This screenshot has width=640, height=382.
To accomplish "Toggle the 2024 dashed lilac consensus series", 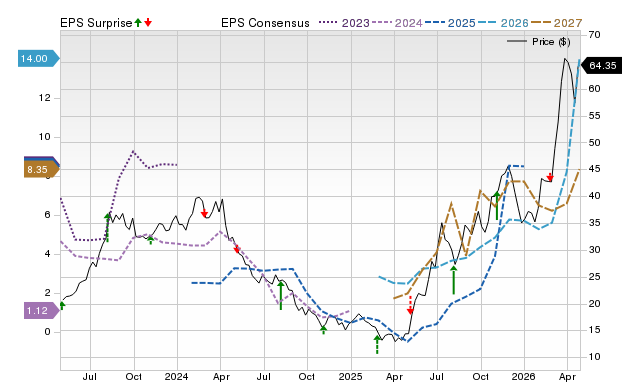I will [x=397, y=23].
